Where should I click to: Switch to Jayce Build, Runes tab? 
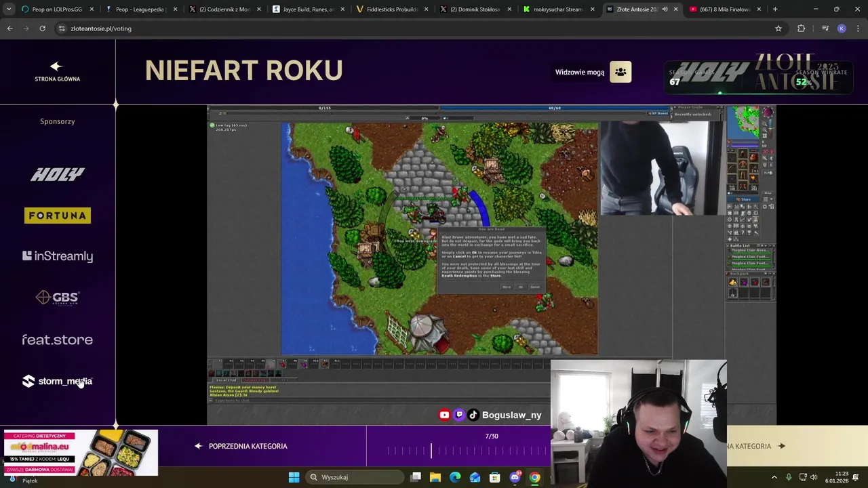tap(308, 9)
